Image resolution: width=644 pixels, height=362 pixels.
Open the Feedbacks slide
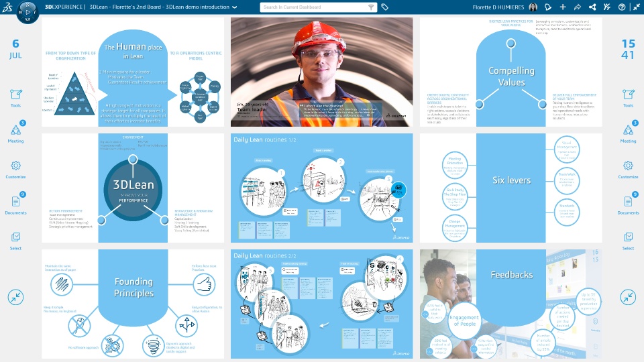coord(511,304)
